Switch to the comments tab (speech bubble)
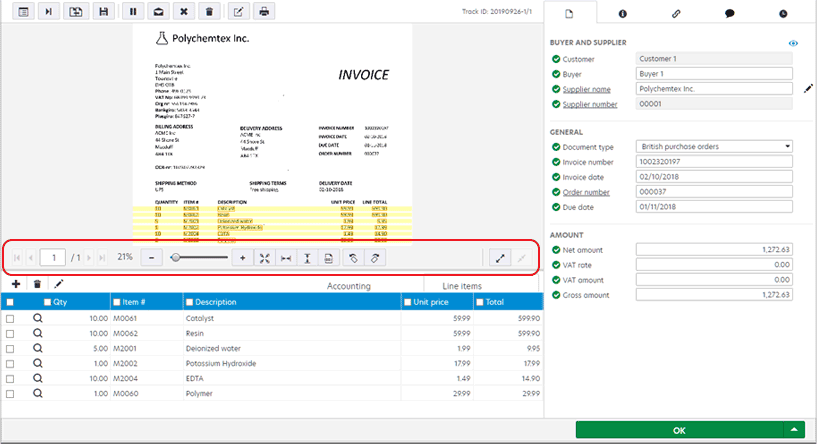The width and height of the screenshot is (817, 444). pos(729,13)
